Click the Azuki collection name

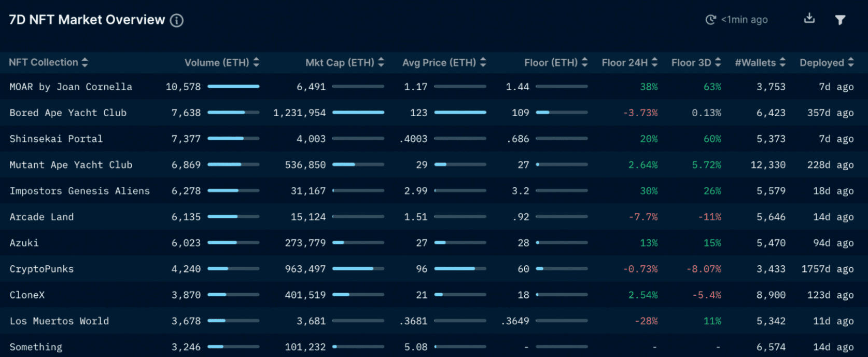pos(24,243)
